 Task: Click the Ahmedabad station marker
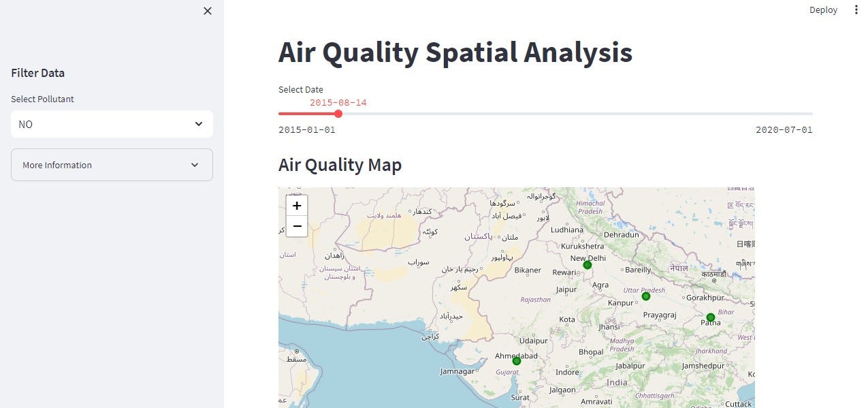click(516, 360)
